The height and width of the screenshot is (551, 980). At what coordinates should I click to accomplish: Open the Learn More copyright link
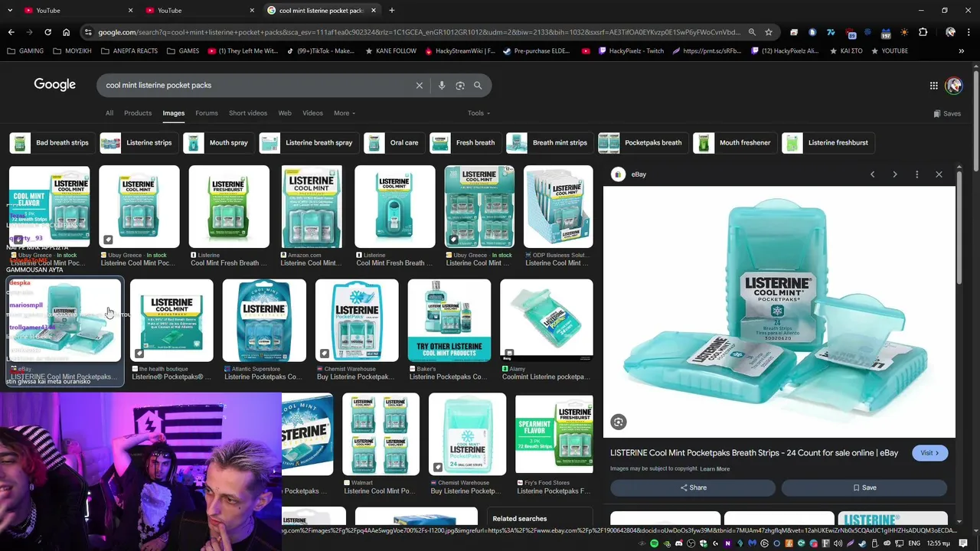point(714,468)
